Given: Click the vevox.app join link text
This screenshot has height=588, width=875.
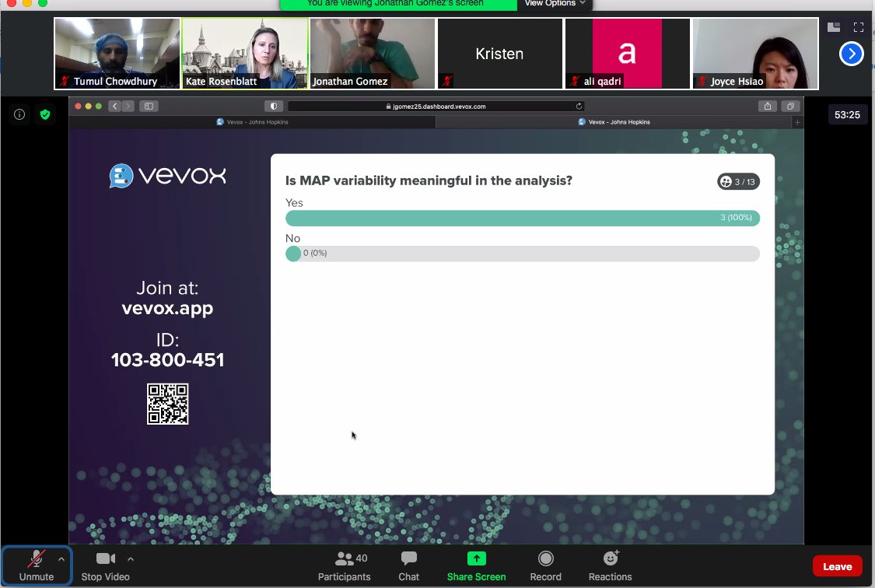Looking at the screenshot, I should [167, 308].
